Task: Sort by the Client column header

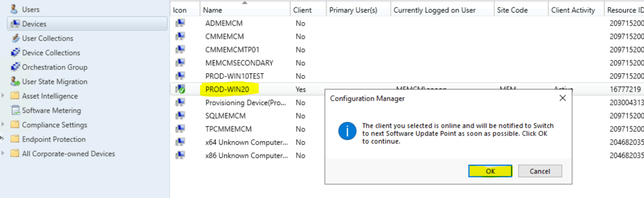Action: coord(308,10)
